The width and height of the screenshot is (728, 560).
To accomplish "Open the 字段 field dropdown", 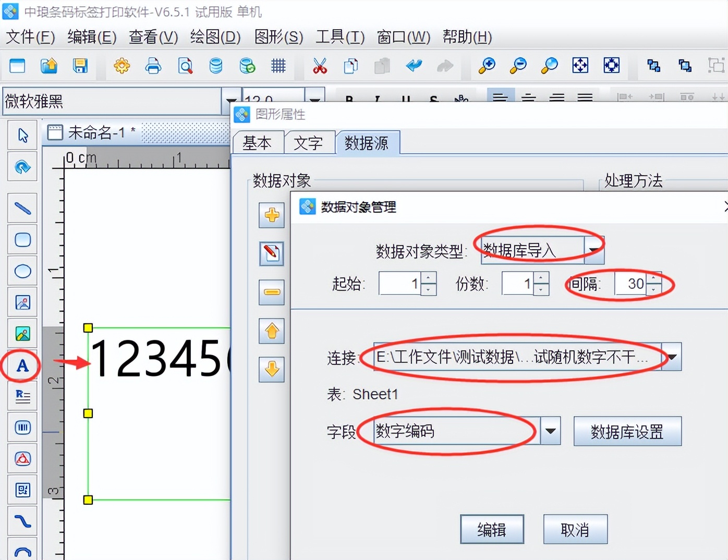I will tap(550, 431).
